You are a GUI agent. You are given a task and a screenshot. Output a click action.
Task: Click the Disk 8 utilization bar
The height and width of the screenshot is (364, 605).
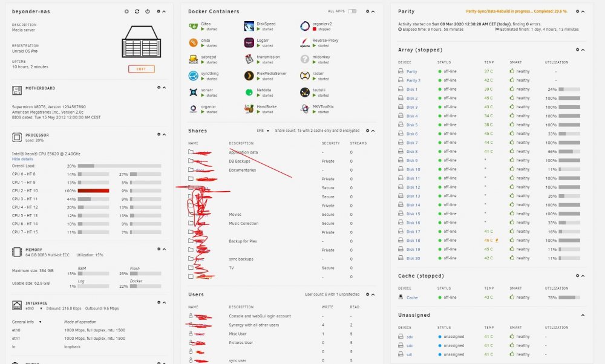click(569, 152)
